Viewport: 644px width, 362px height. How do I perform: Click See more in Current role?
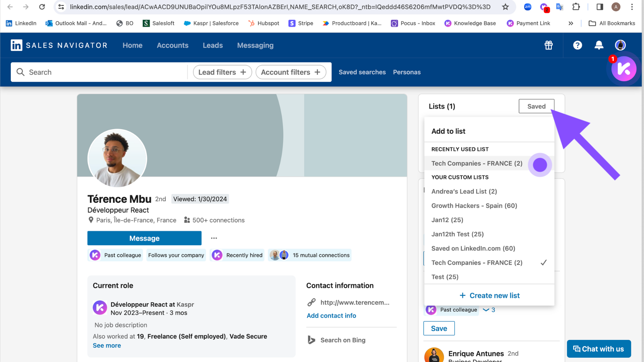pos(107,346)
